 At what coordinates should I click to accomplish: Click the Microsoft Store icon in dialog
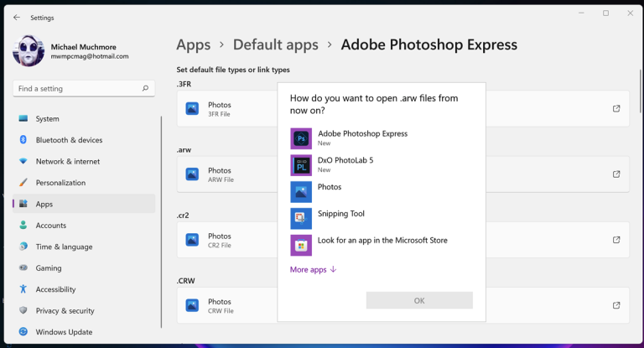coord(301,246)
